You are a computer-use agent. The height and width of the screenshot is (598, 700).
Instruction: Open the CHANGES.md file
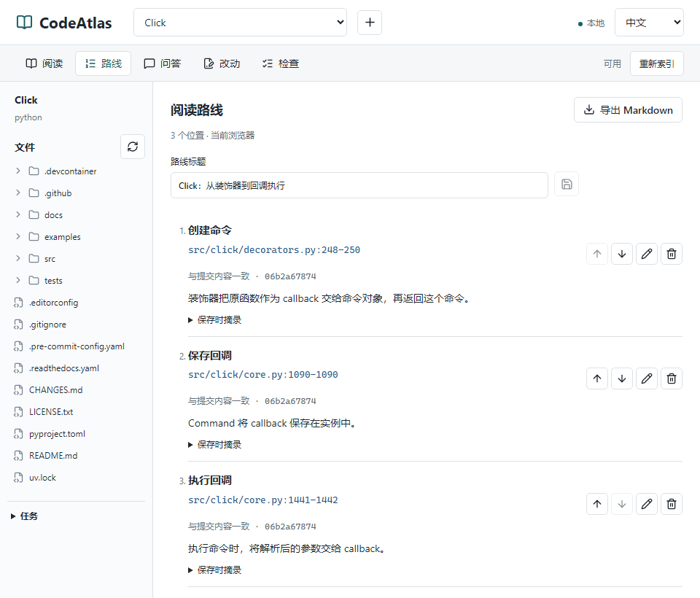56,390
